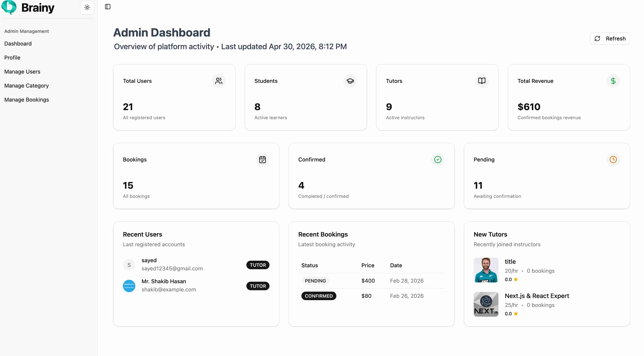Click the sayed12345@gmail.com email
Viewport: 644px width, 356px height.
point(172,268)
